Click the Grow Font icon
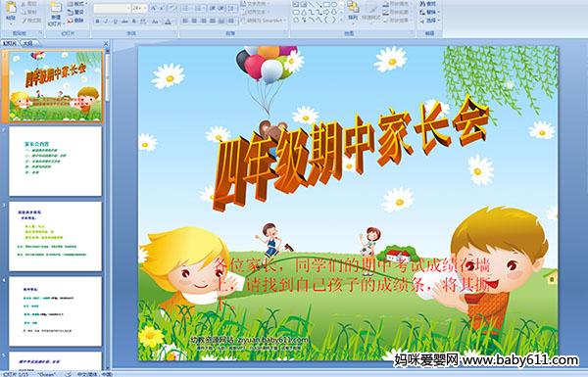588x377 pixels. click(x=154, y=8)
